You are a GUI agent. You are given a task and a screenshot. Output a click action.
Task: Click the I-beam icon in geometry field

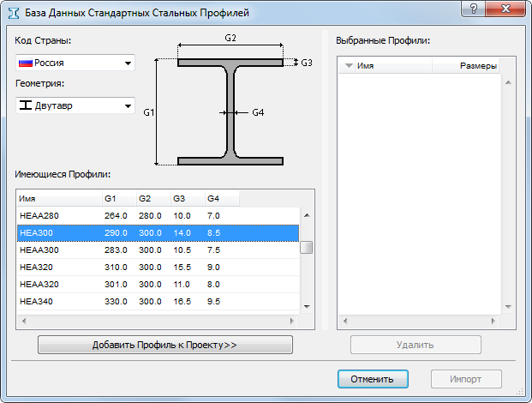(x=26, y=105)
